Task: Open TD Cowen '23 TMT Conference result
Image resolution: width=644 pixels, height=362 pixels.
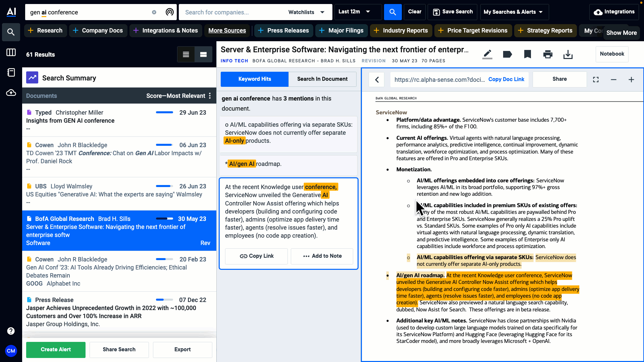Action: (119, 157)
